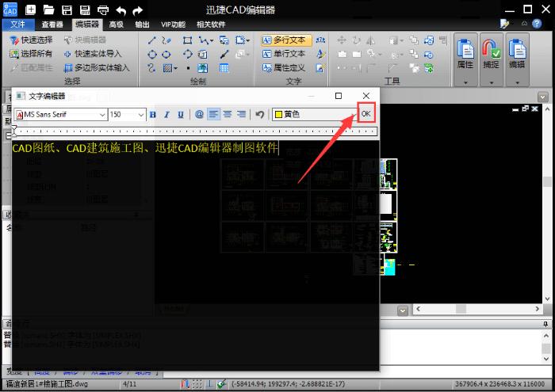The image size is (555, 392).
Task: Switch to the VIP功能 tab
Action: pos(173,24)
